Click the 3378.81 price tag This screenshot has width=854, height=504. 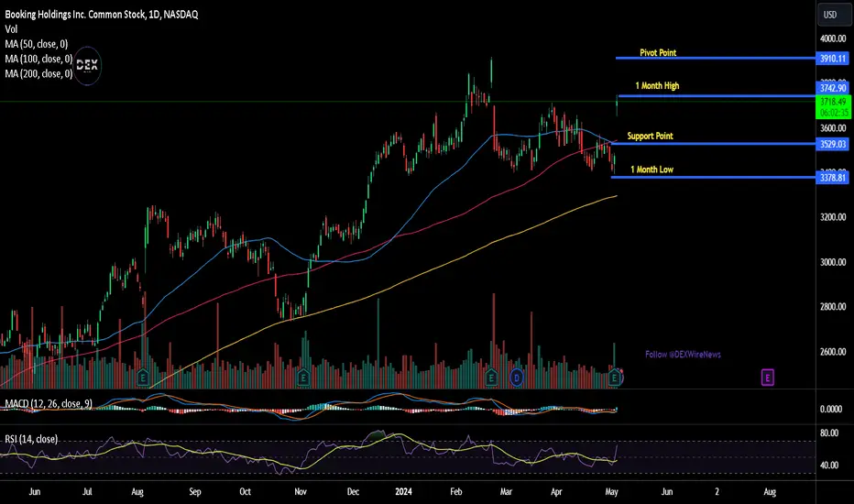[x=833, y=177]
